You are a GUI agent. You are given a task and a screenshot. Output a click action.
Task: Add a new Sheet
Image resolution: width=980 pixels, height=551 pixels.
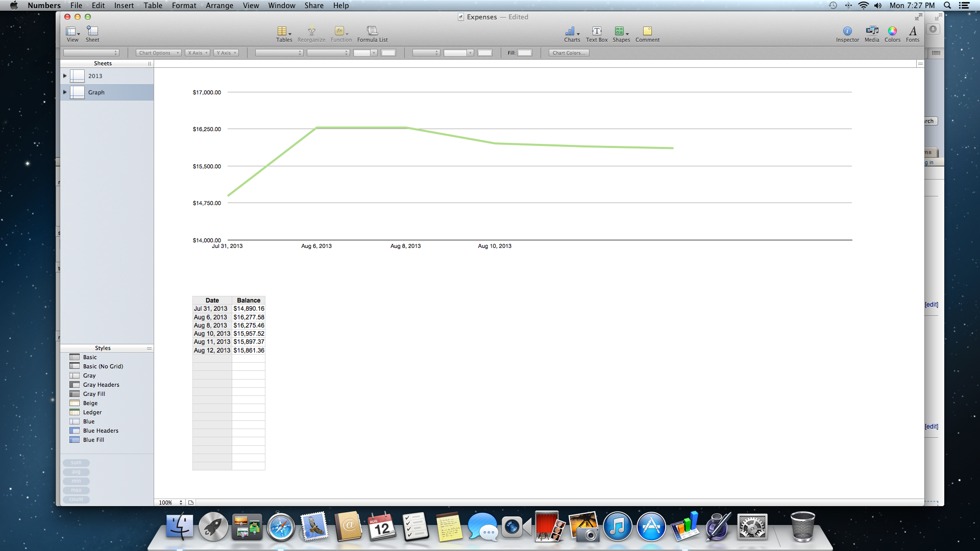pos(92,33)
